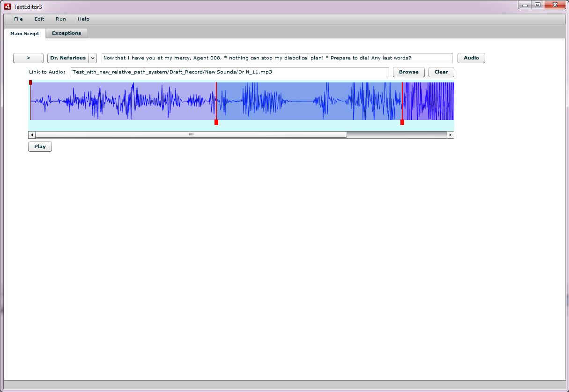Viewport: 569px width, 392px height.
Task: Click the waveform scrollbar left arrow
Action: point(32,135)
